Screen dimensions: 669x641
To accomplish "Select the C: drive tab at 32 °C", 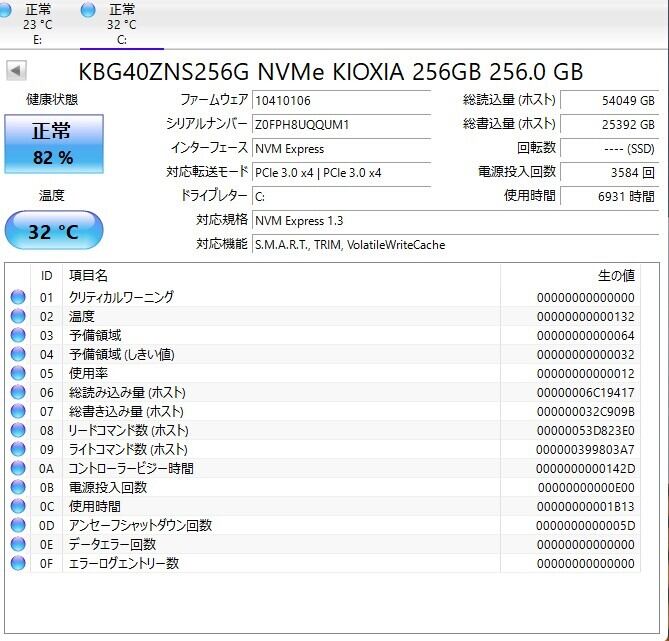I will click(121, 24).
